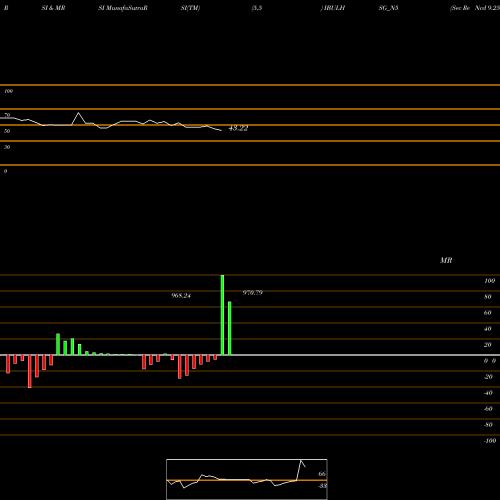Click the 70 level label on RSI axis

[x=7, y=115]
